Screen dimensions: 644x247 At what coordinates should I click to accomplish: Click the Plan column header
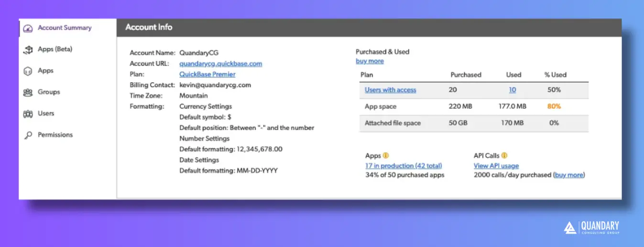[x=367, y=75]
